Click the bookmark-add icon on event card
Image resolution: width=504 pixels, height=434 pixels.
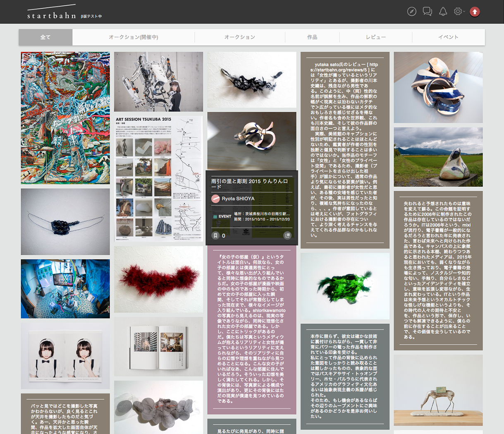(x=215, y=235)
